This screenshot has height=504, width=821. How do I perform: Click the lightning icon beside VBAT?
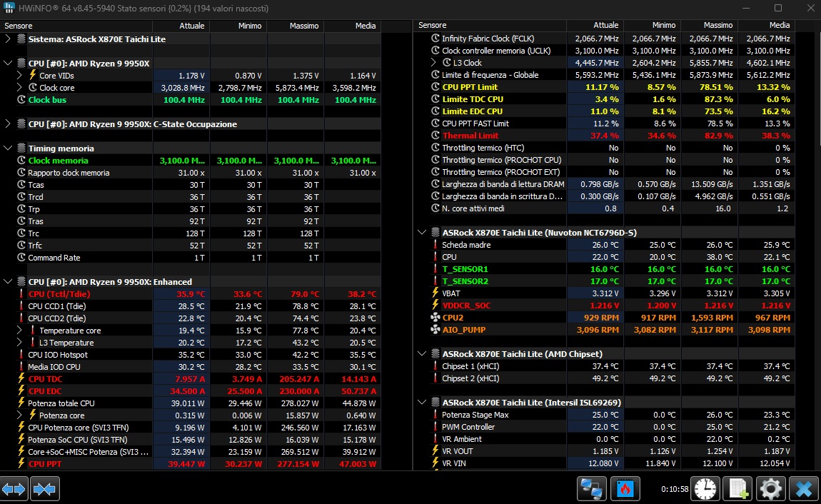coord(435,293)
